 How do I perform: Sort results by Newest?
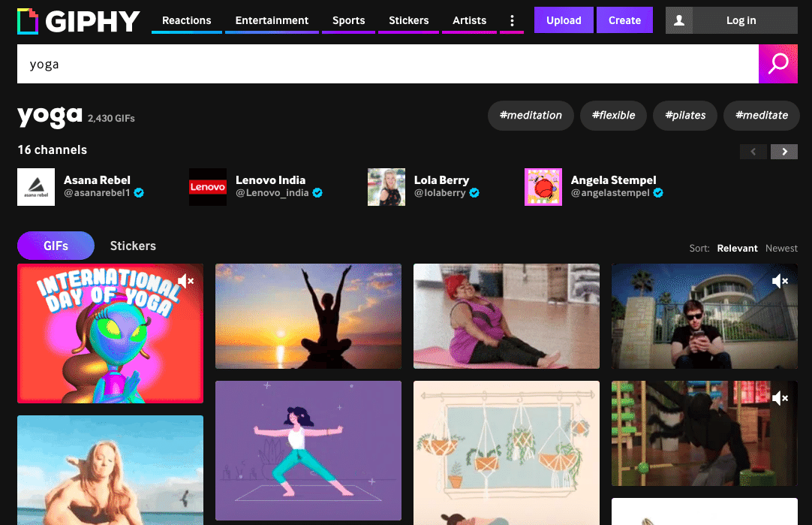(781, 249)
